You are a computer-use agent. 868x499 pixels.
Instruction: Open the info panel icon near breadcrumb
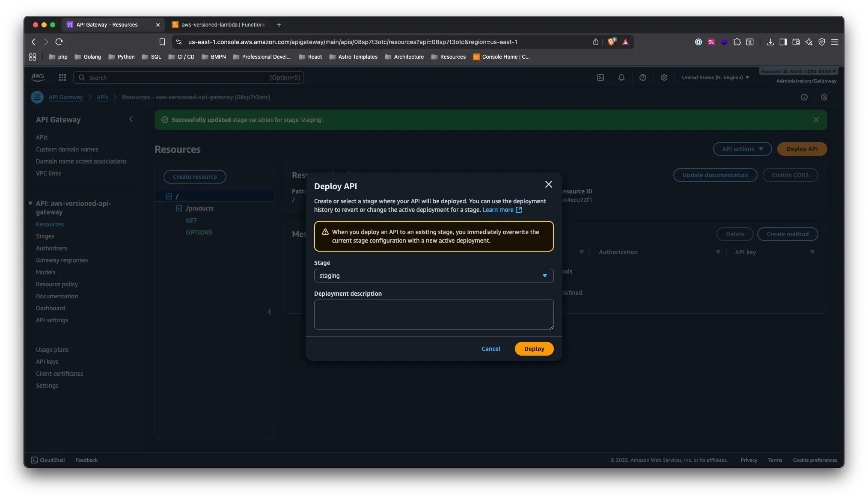804,97
